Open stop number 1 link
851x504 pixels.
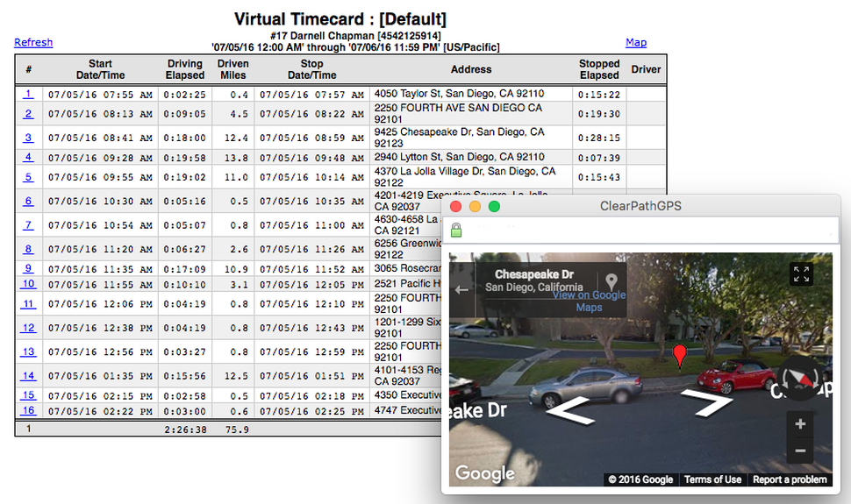click(x=28, y=94)
